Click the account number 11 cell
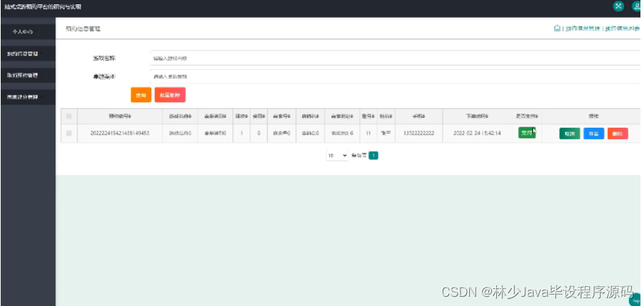The width and height of the screenshot is (644, 306). click(x=368, y=133)
